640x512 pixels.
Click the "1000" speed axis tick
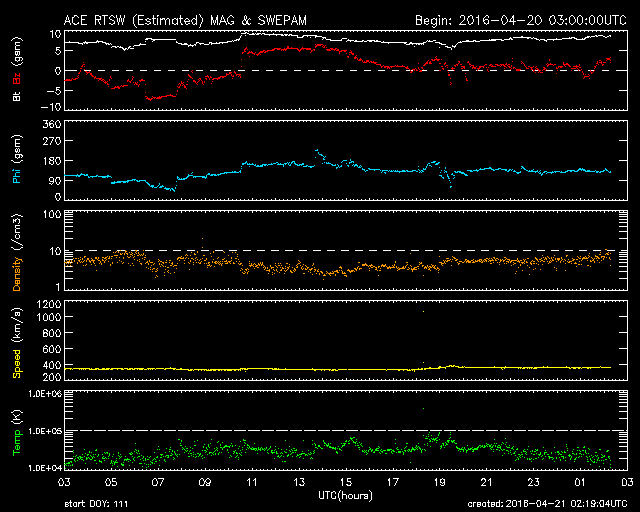pyautogui.click(x=49, y=317)
